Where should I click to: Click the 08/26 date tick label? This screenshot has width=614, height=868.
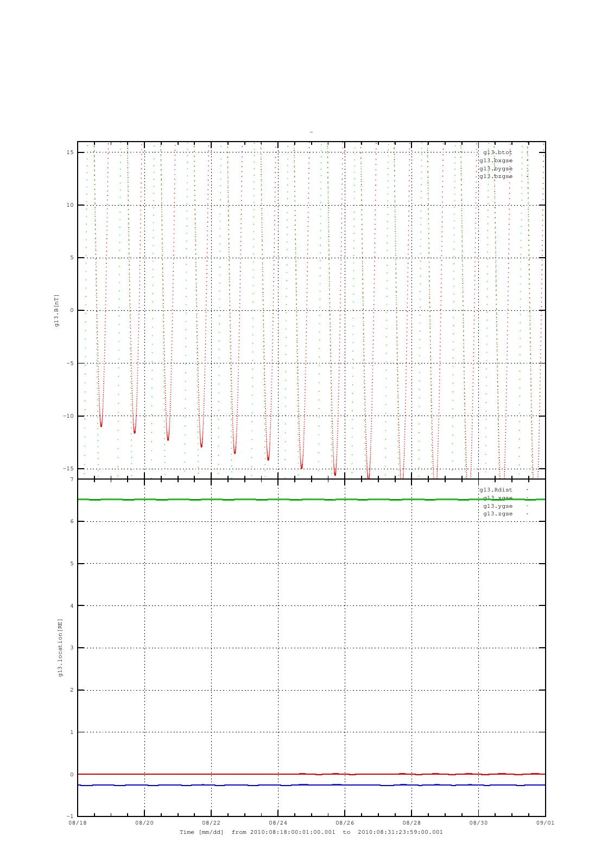point(345,822)
